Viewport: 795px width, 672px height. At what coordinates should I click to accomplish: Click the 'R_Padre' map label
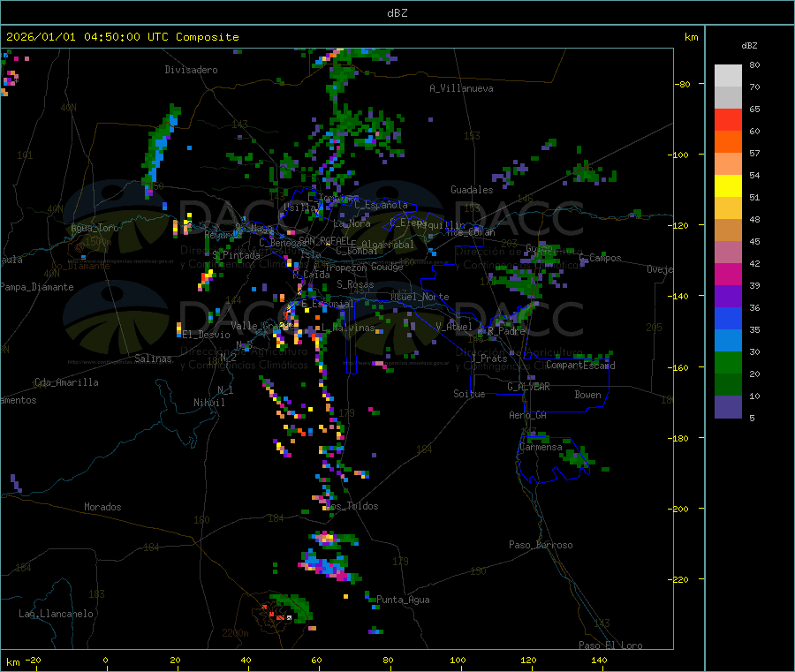(x=506, y=331)
